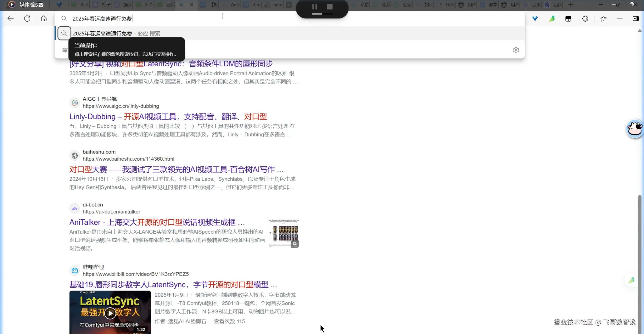The image size is (644, 334).
Task: Click in the address bar search field
Action: [263, 18]
